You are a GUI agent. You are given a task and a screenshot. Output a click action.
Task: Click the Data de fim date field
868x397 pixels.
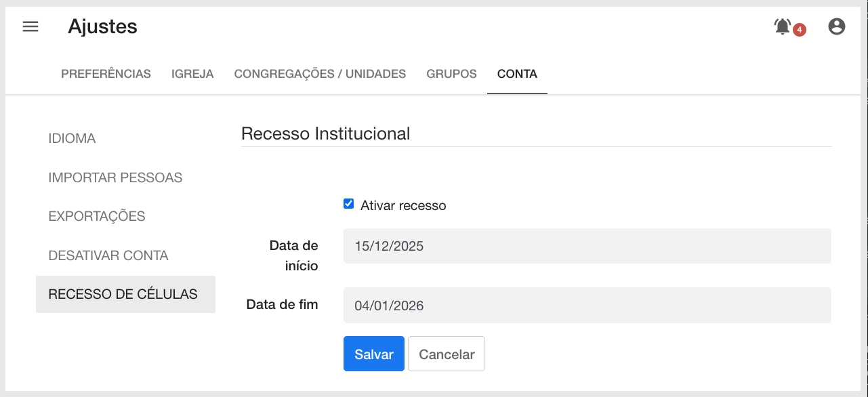click(587, 305)
